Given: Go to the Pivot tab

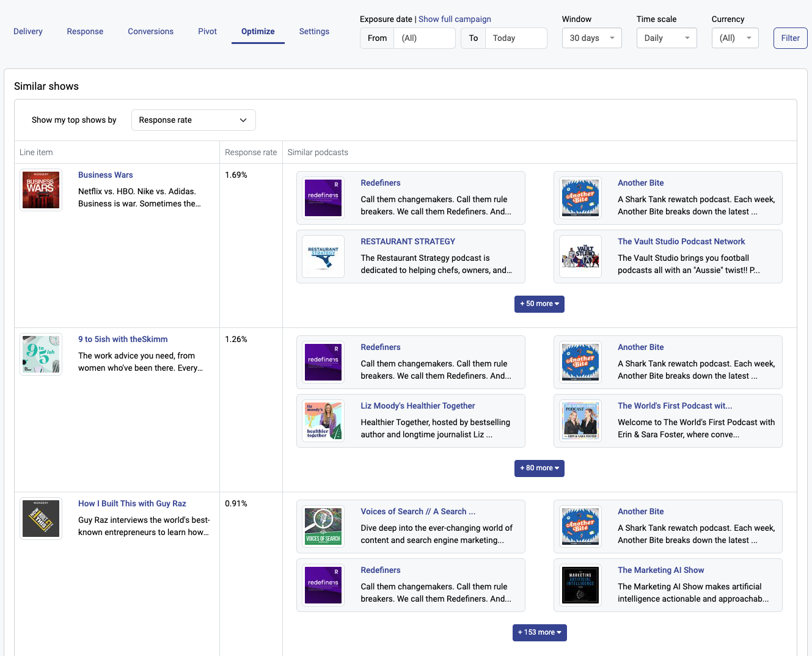Looking at the screenshot, I should click(207, 32).
